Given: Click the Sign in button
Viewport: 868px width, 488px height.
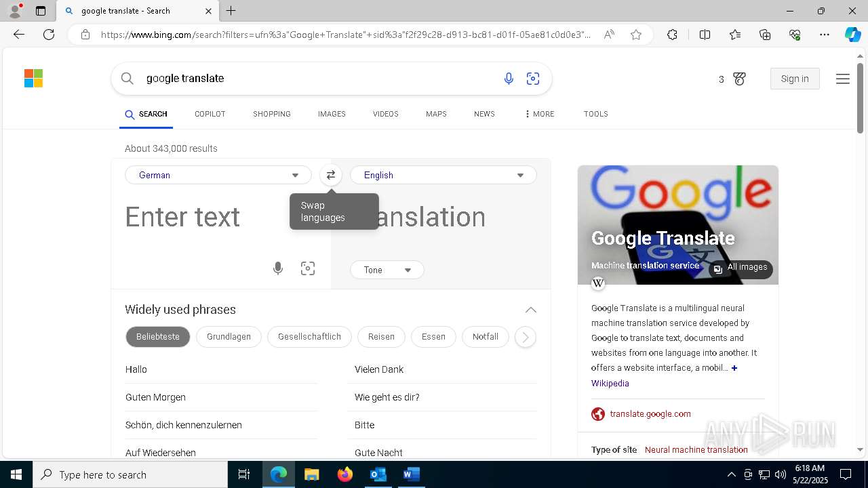Looking at the screenshot, I should pos(795,79).
